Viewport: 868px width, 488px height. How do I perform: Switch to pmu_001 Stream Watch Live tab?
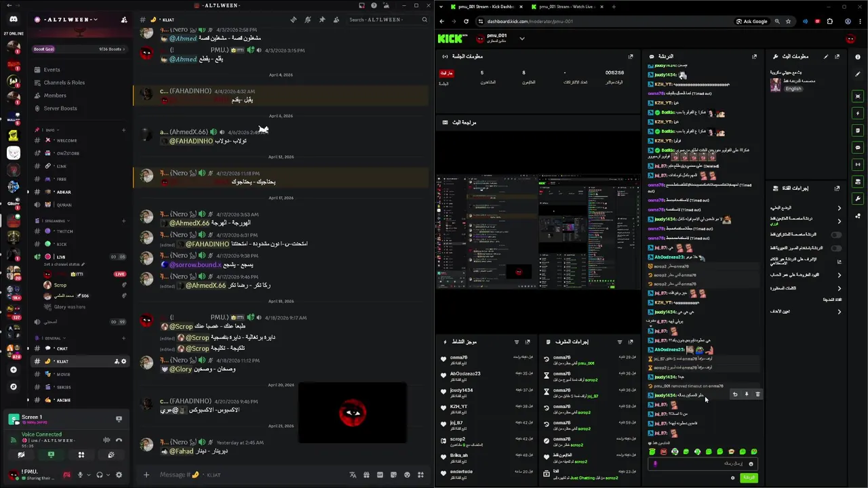[568, 7]
